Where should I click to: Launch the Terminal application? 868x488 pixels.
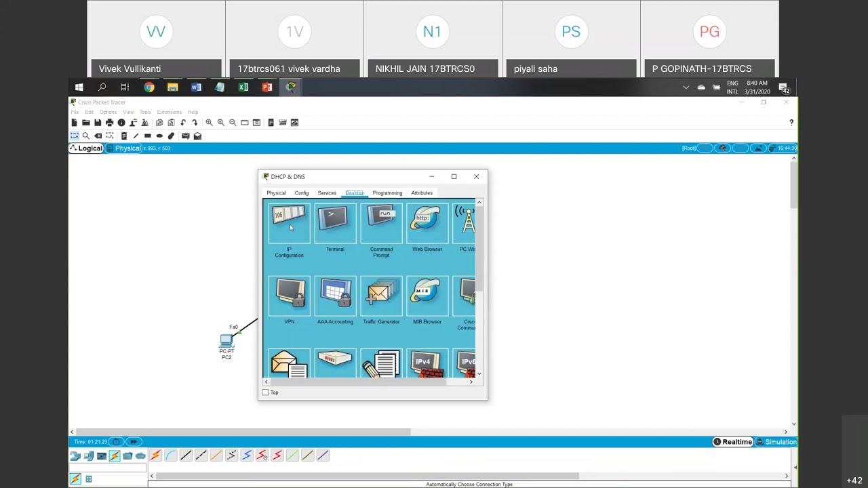tap(335, 224)
